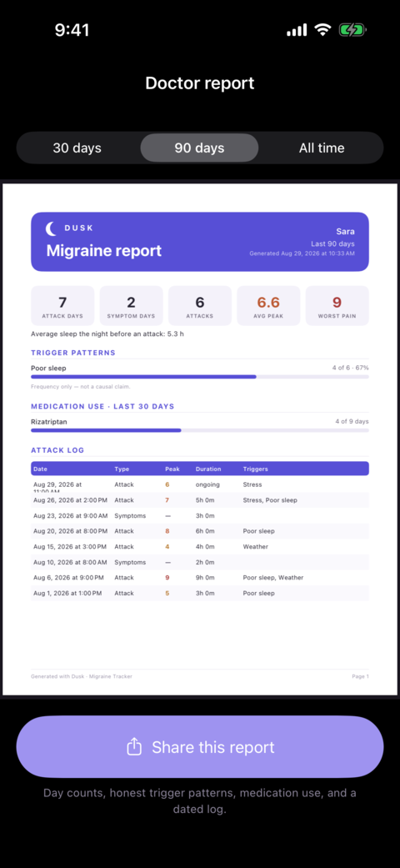Tap the Aug 1, 2026 at 1:00 PM row

pyautogui.click(x=200, y=593)
